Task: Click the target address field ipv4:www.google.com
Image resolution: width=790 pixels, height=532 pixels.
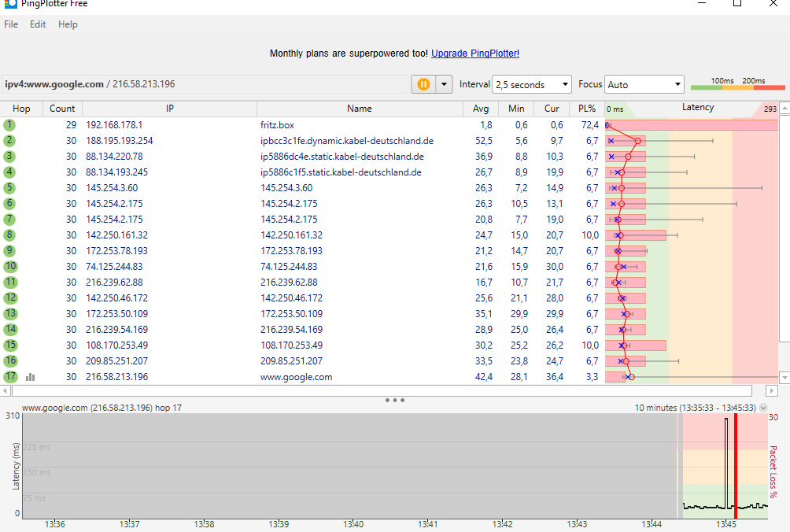Action: (x=205, y=84)
